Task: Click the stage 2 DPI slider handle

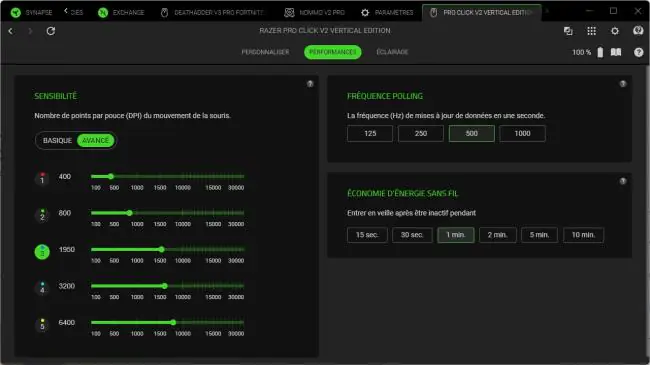Action: (x=129, y=213)
